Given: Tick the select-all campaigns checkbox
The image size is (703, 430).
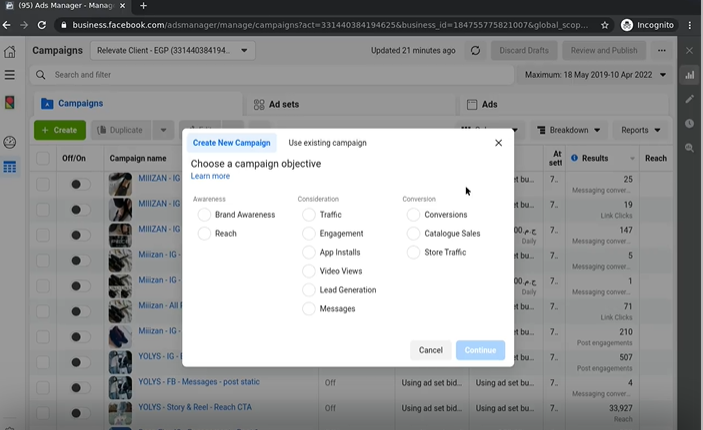Looking at the screenshot, I should click(x=43, y=158).
